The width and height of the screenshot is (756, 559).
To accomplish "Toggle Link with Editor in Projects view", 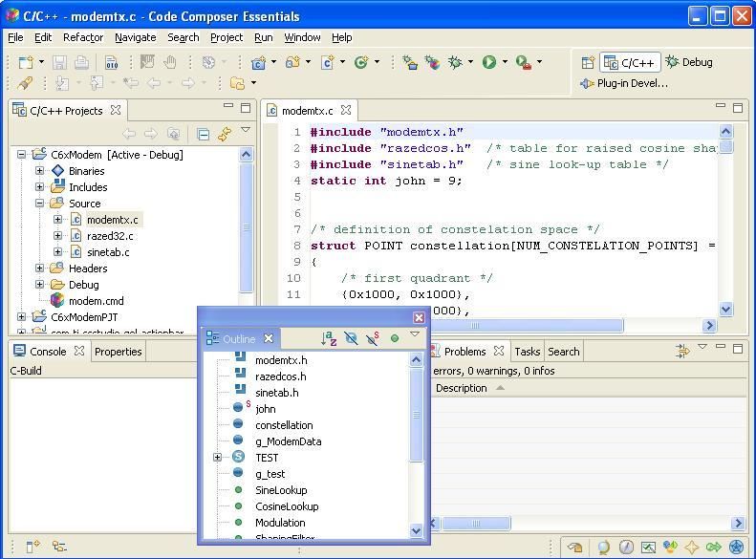I will [225, 134].
